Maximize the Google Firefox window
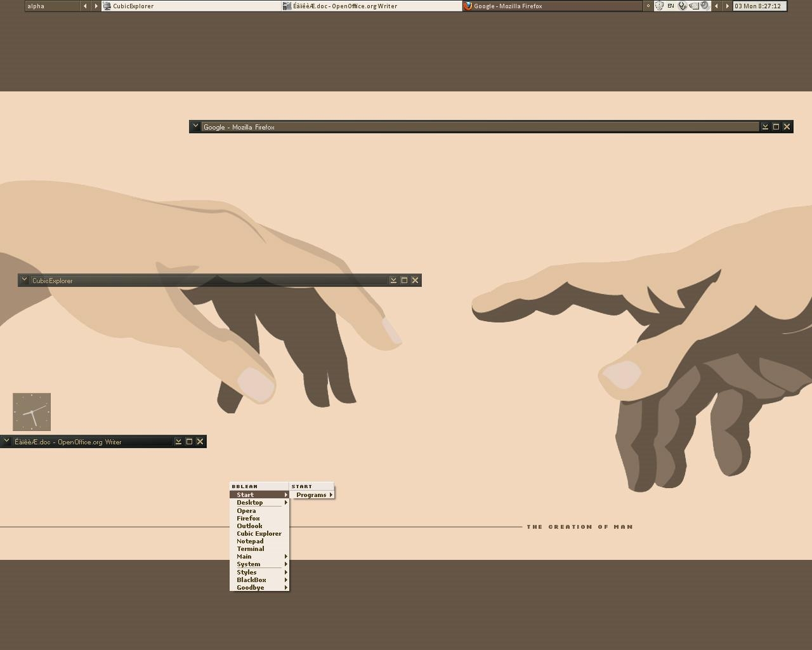Image resolution: width=812 pixels, height=650 pixels. click(x=776, y=127)
